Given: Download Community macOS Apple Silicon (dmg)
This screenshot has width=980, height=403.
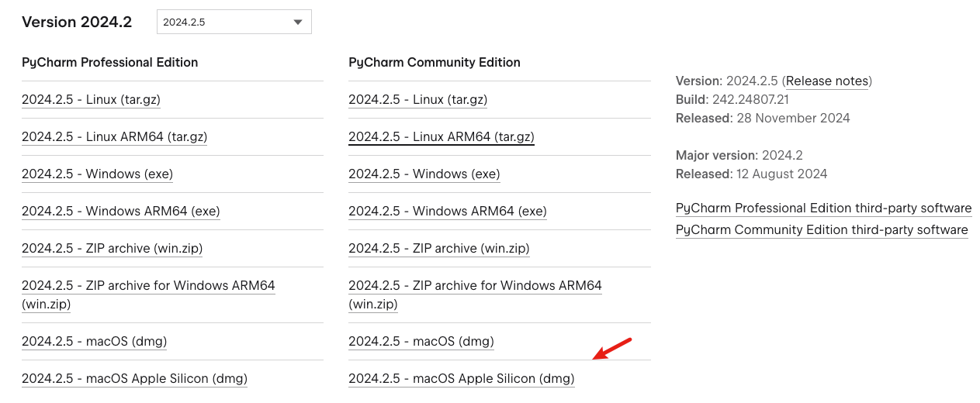Looking at the screenshot, I should pyautogui.click(x=461, y=379).
